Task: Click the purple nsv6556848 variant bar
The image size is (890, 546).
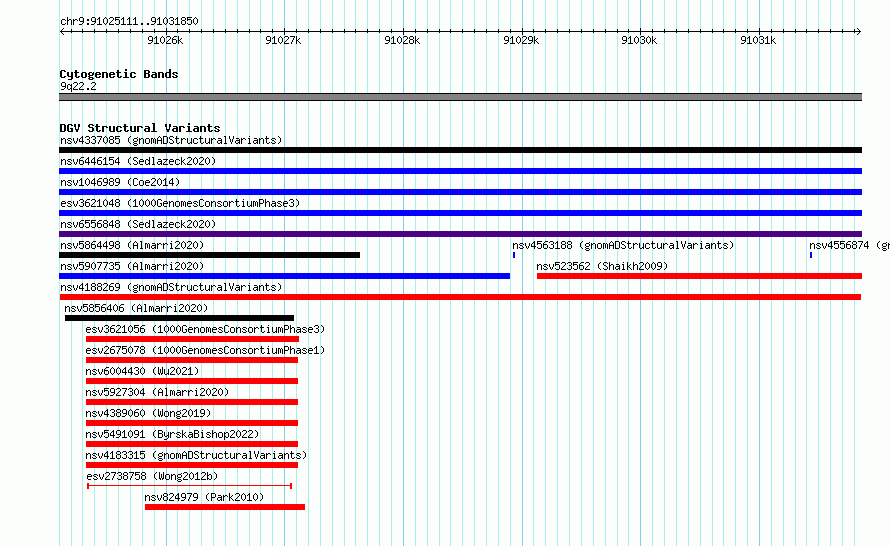Action: click(460, 234)
